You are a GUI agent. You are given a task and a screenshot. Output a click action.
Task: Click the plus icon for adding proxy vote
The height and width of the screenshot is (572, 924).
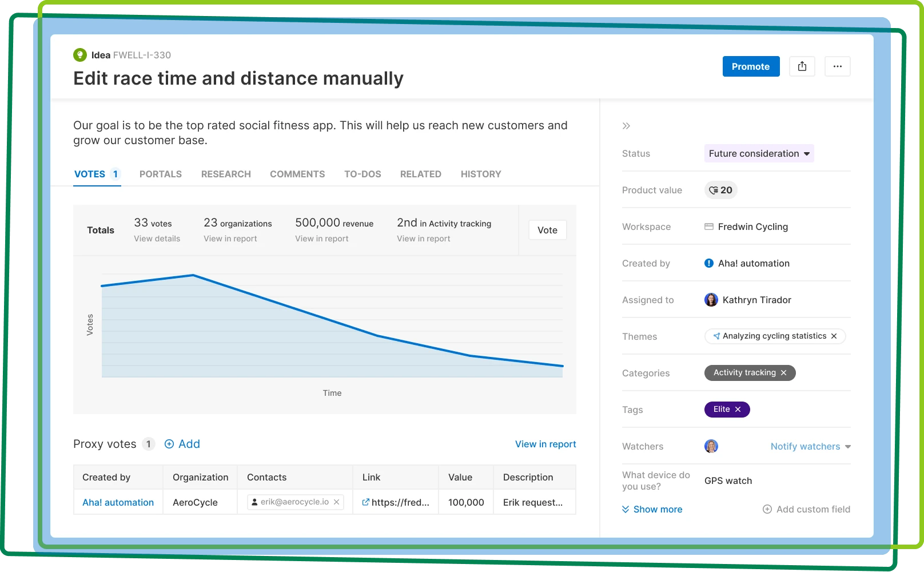tap(169, 444)
